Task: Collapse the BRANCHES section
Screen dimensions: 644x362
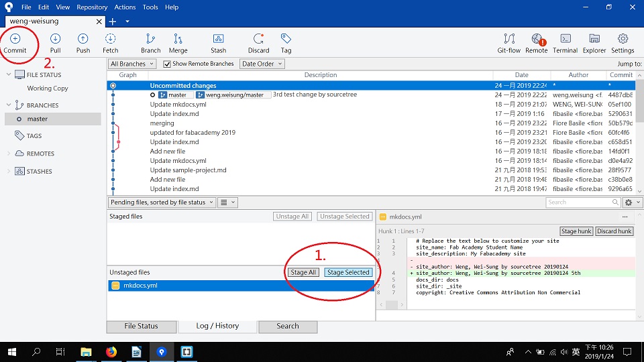Action: [x=9, y=105]
